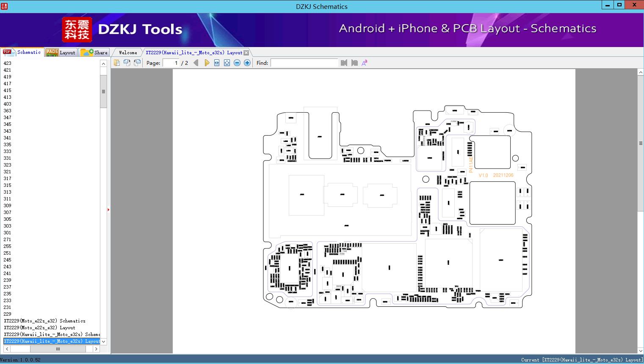Select list item 271
Viewport: 644px width, 364px height.
tap(8, 239)
